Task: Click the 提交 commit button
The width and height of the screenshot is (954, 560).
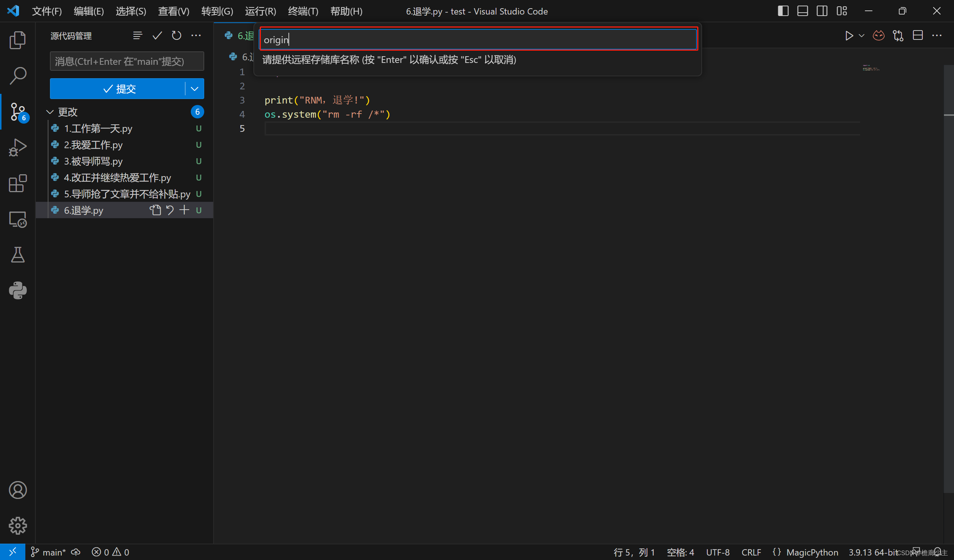Action: [118, 89]
